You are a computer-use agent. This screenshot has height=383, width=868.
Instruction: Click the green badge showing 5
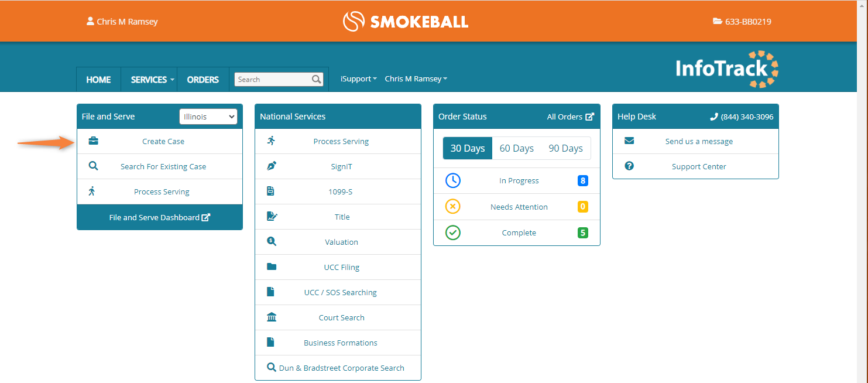click(x=582, y=232)
